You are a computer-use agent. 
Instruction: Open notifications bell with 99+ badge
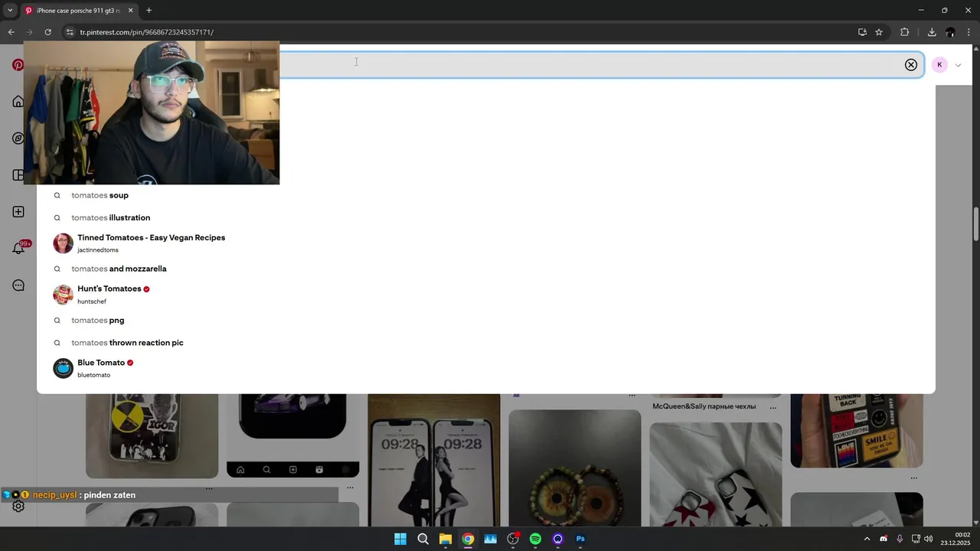(18, 249)
